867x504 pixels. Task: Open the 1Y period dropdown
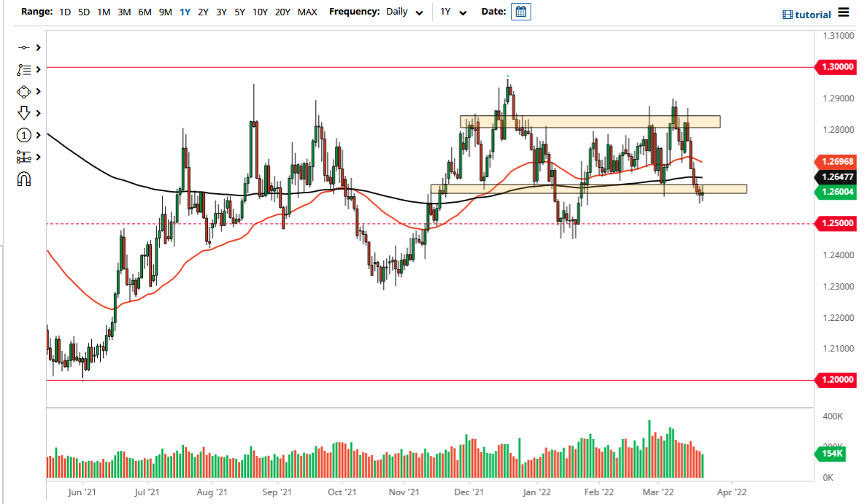click(451, 12)
